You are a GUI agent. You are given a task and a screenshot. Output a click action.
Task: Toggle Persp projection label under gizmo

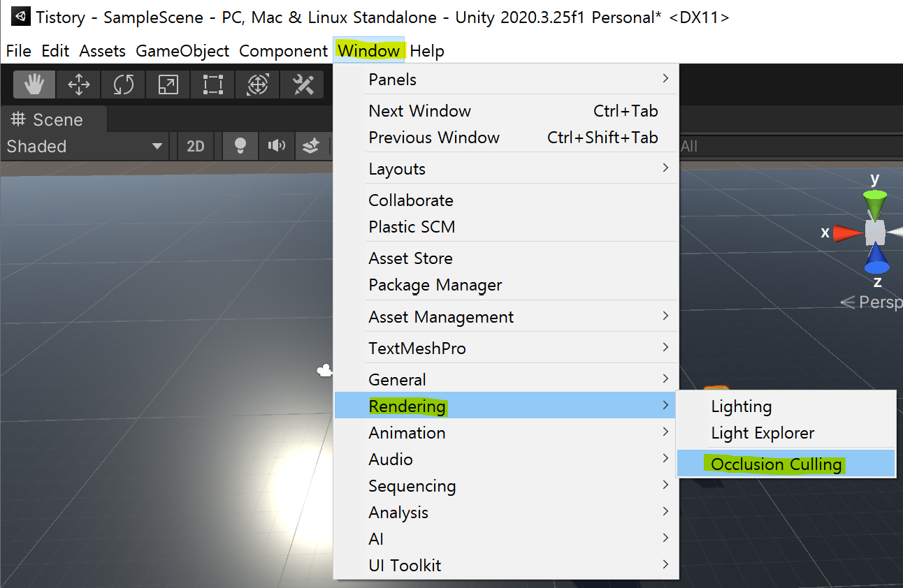point(872,302)
